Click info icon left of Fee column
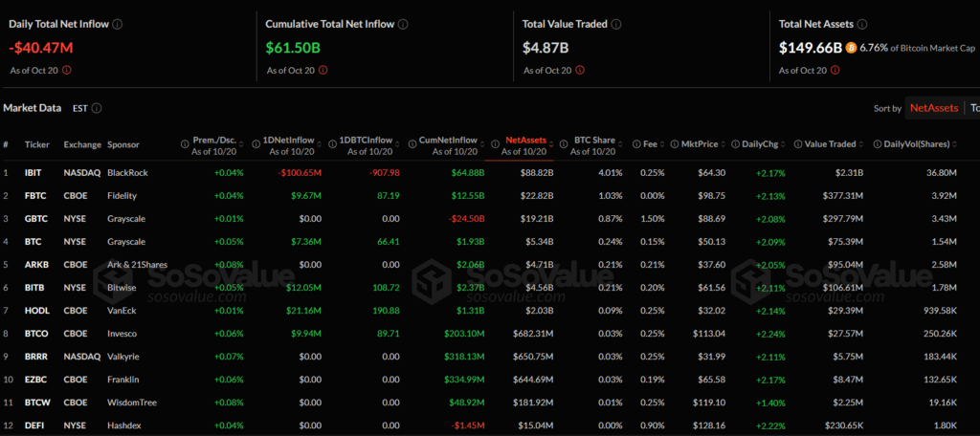980x436 pixels. pyautogui.click(x=633, y=144)
